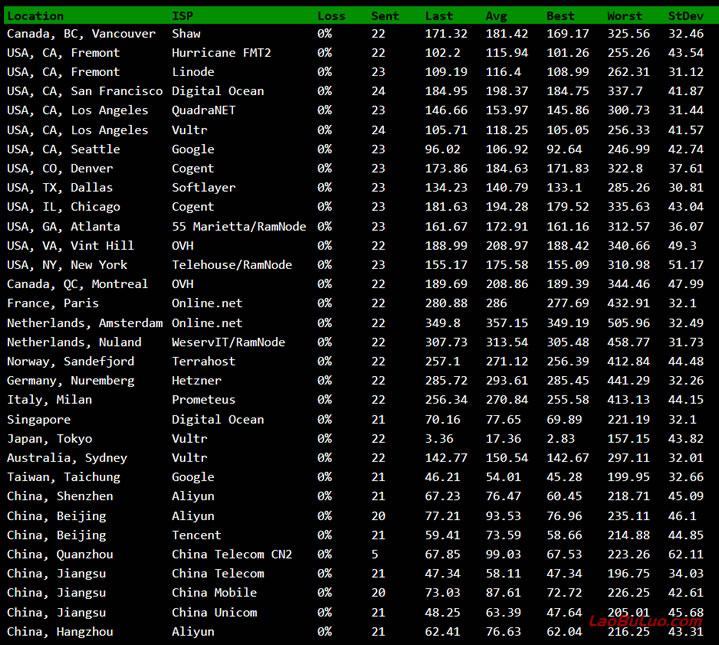Click 'China, Quanzhou' location
The image size is (719, 645).
pyautogui.click(x=60, y=555)
